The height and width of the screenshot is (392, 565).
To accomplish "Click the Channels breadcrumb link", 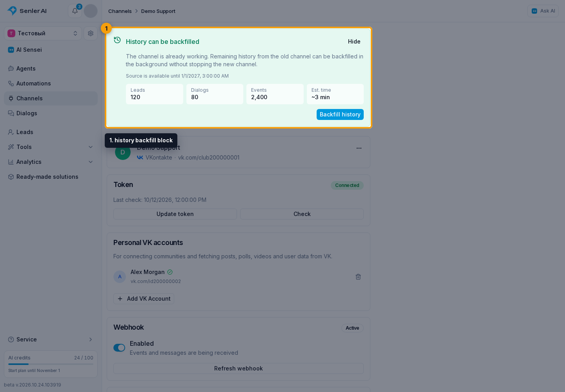I will pos(120,11).
